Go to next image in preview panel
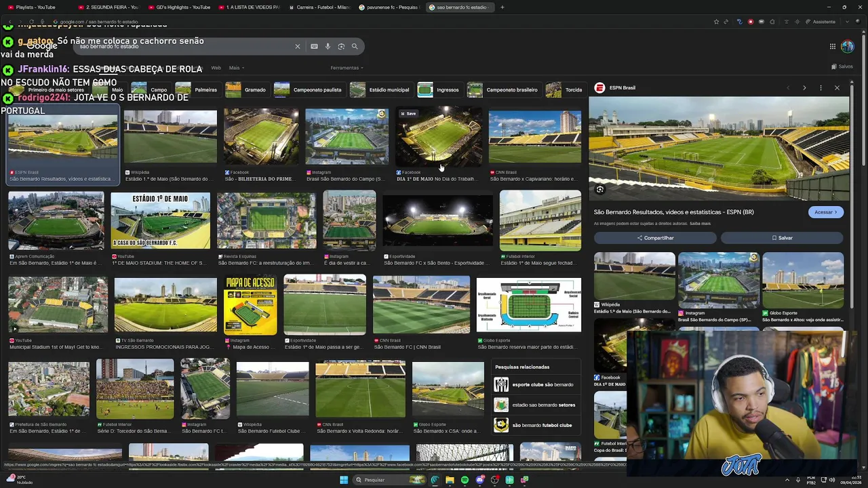This screenshot has height=488, width=868. pyautogui.click(x=804, y=87)
